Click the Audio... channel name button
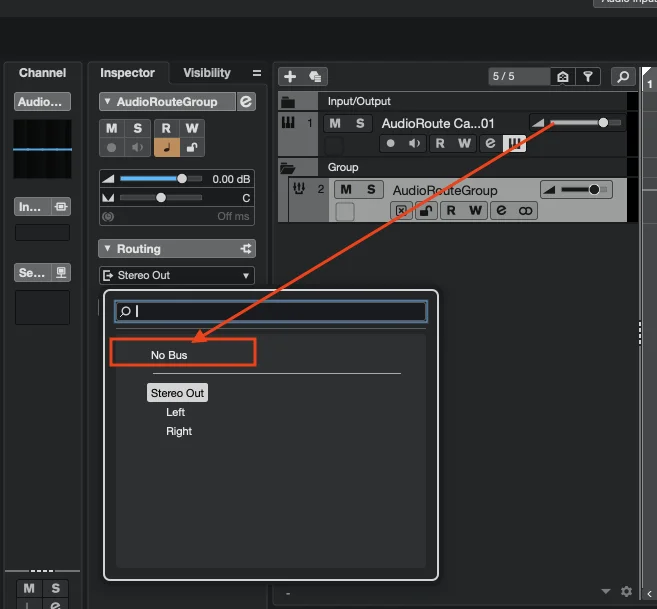Viewport: 657px width, 609px height. coord(42,102)
